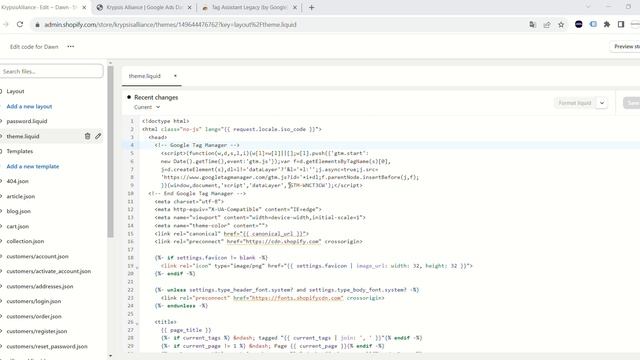The image size is (640, 360).
Task: Switch to Tag Assistant Legacy tab
Action: [249, 7]
